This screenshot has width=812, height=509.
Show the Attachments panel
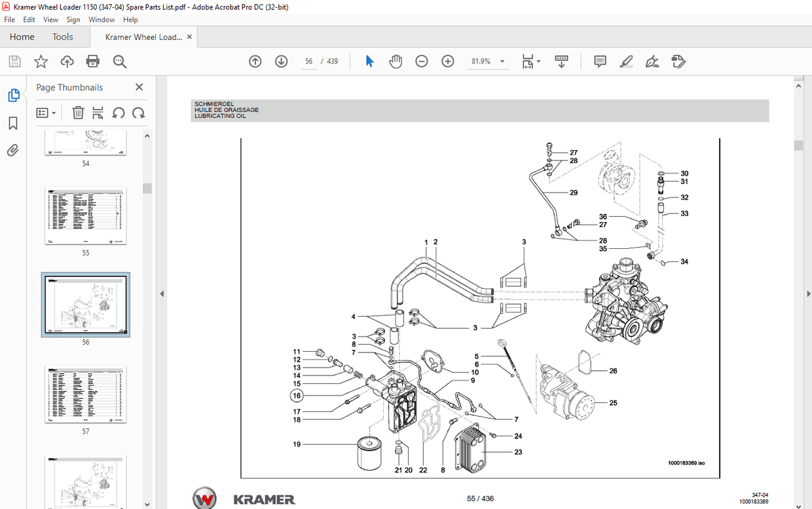point(13,150)
